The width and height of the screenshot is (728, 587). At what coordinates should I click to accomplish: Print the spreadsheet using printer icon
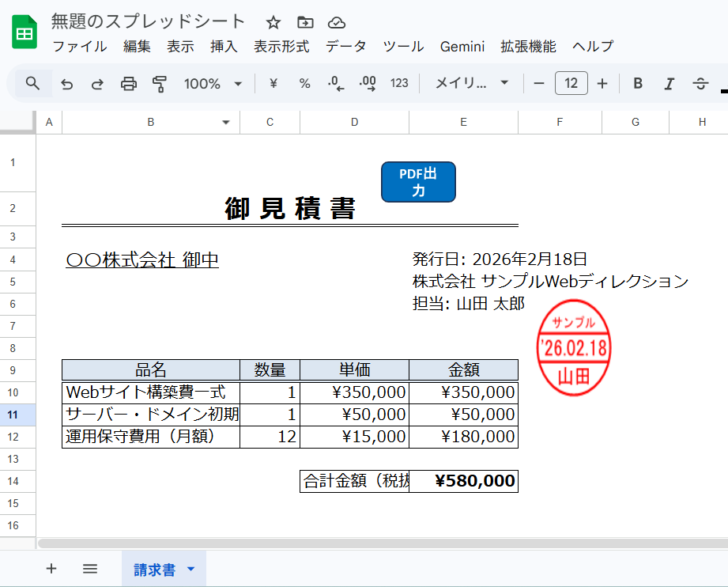129,83
